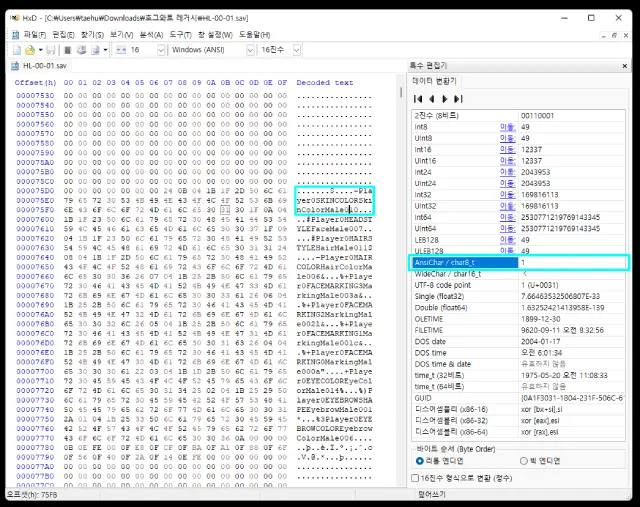The width and height of the screenshot is (640, 507).
Task: Click the highlighted byte 31 at offset 000075F0
Action: [225, 210]
